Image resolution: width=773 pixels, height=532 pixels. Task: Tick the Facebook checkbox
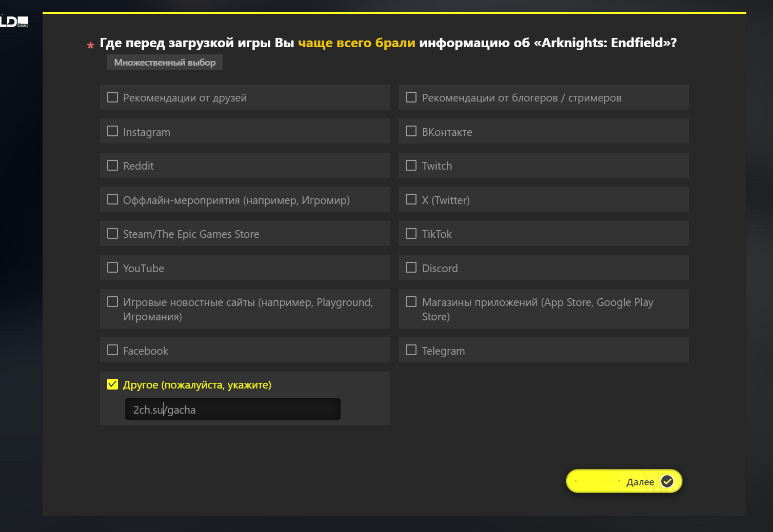point(112,350)
